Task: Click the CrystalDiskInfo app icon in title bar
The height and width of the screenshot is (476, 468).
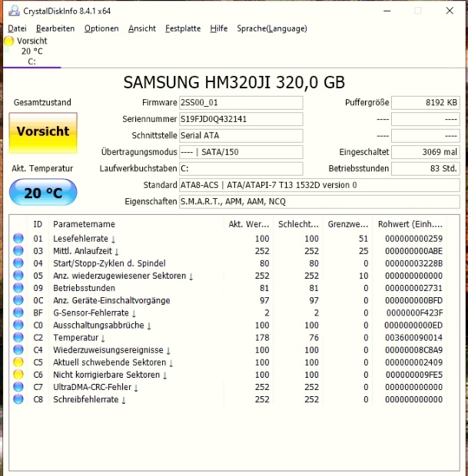Action: 14,11
